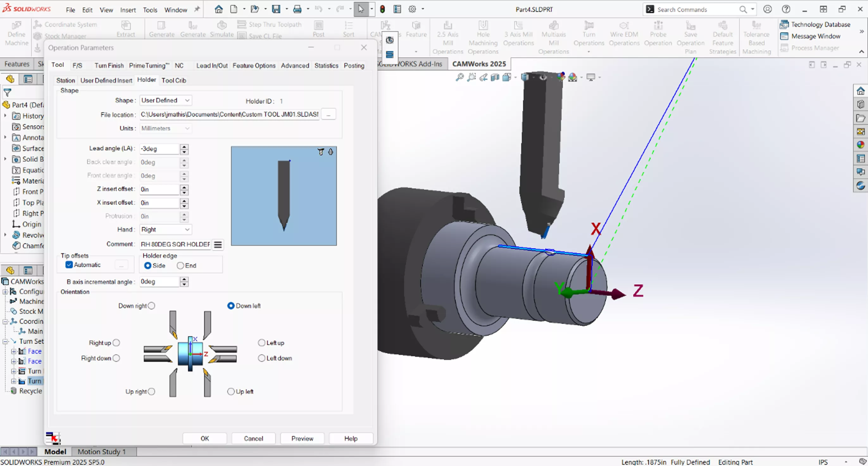Open the Technology Database
Viewport: 868px width, 466px height.
point(815,24)
